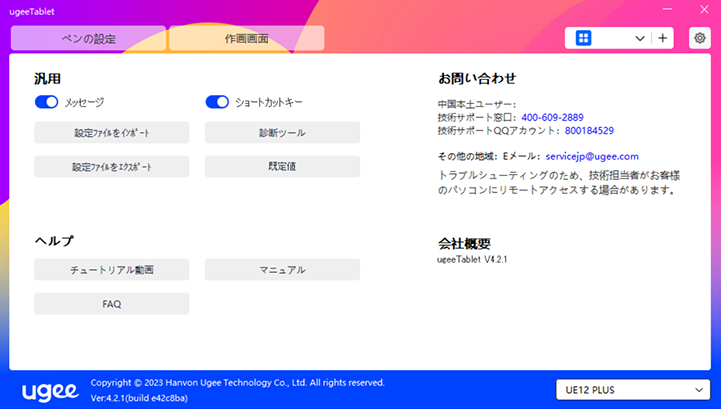Click the 400-609-2889 support phone link
This screenshot has height=409, width=721.
552,117
